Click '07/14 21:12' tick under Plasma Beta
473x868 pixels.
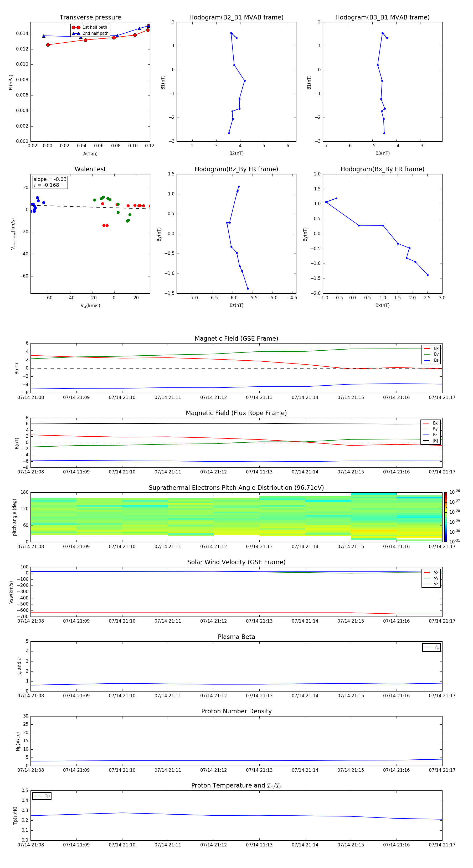pos(213,696)
